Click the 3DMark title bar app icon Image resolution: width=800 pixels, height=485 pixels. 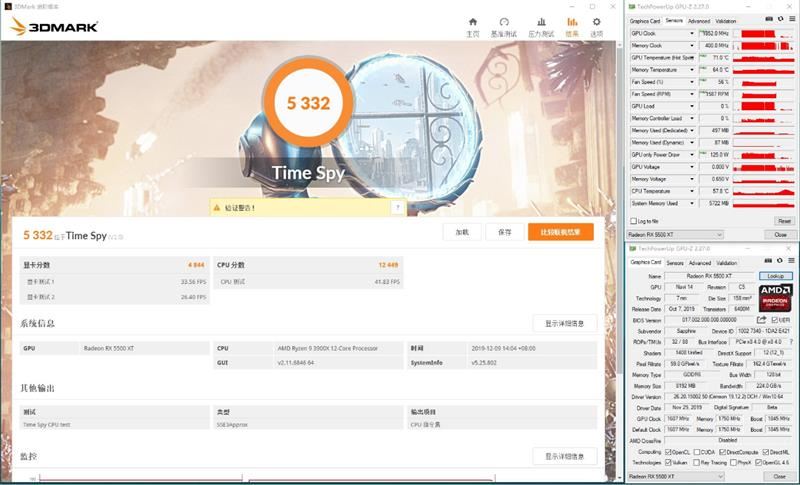(x=8, y=7)
